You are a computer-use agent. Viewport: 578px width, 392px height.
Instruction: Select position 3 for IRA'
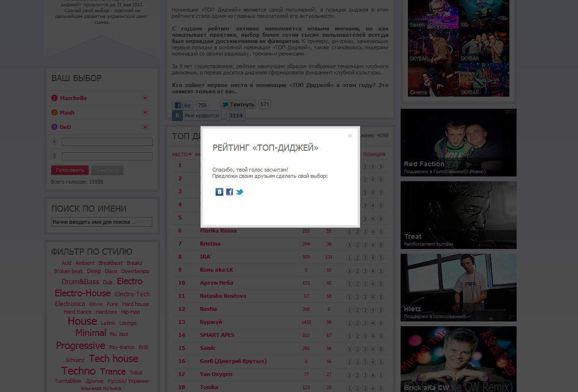coord(365,258)
